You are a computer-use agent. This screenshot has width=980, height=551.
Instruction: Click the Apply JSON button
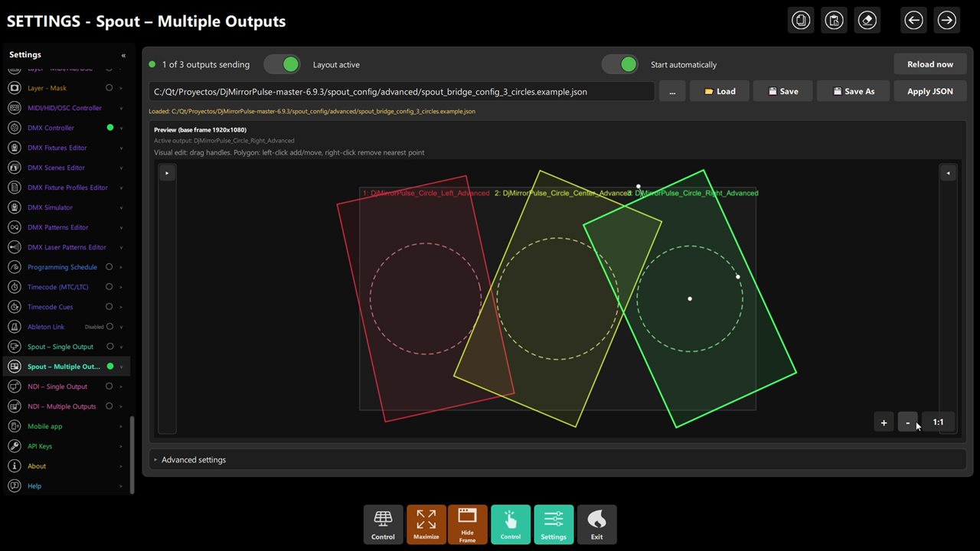click(930, 91)
